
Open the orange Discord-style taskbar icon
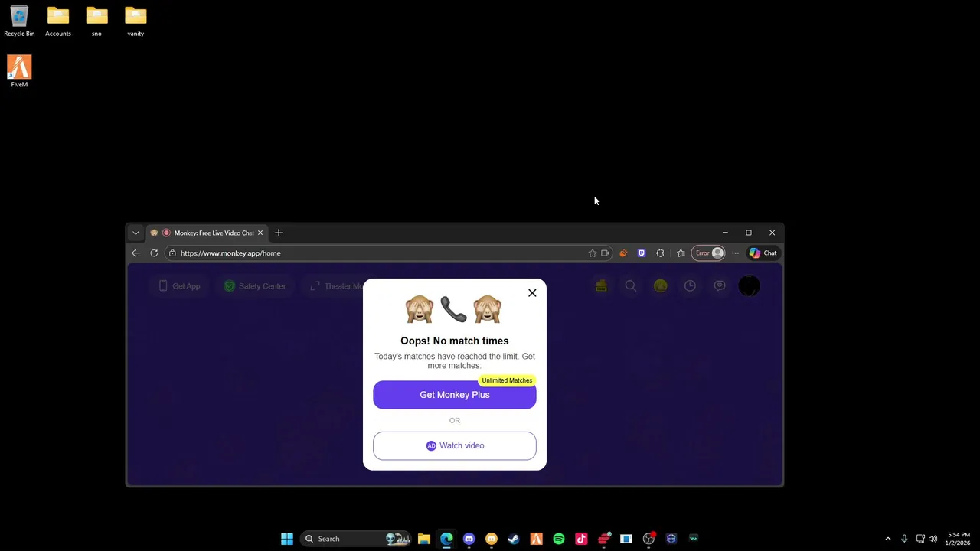(492, 539)
